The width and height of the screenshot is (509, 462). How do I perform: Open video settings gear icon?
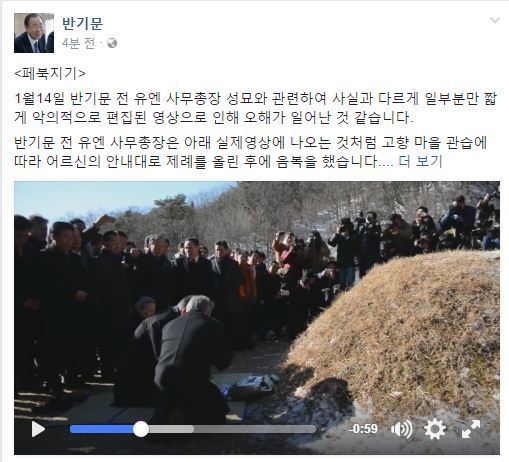point(435,429)
